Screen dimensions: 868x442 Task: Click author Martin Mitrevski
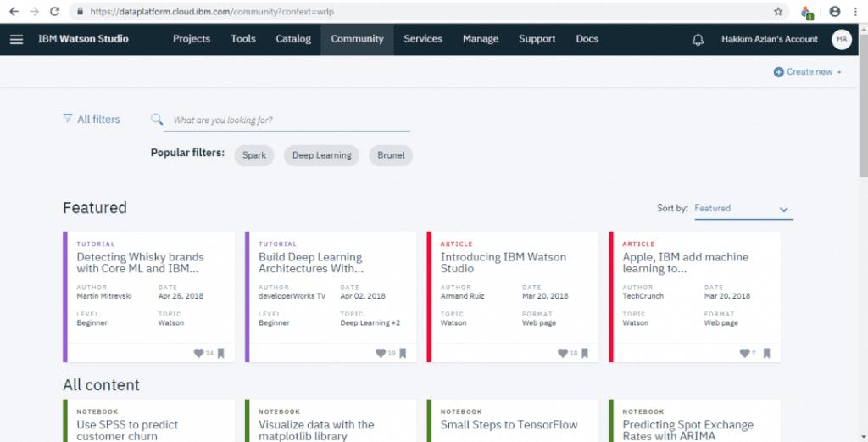(104, 296)
